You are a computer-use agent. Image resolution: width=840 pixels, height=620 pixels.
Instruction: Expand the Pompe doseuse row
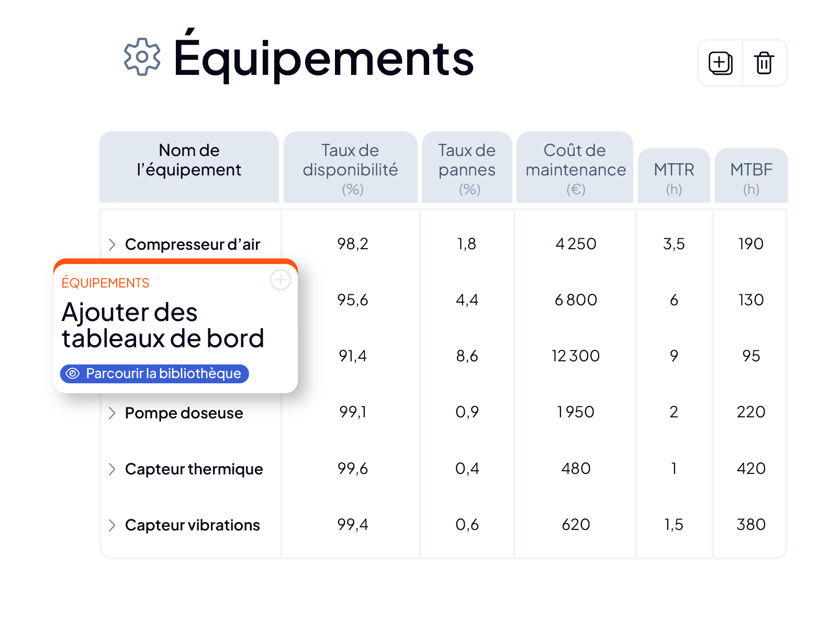tap(111, 413)
